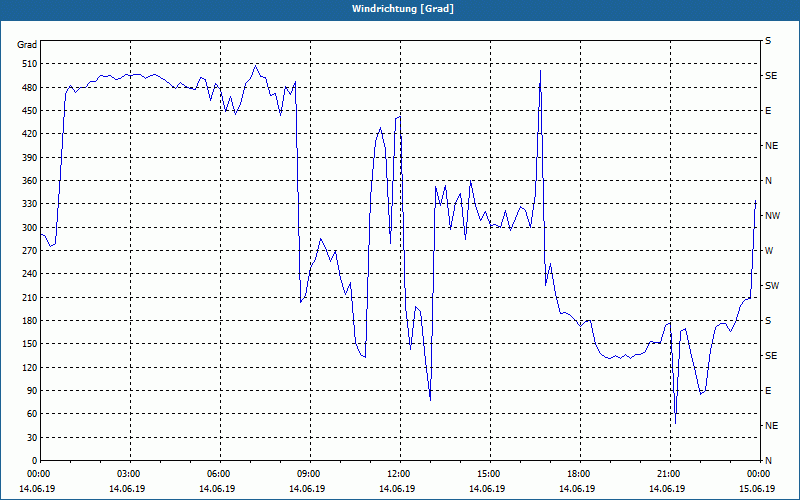Screen dimensions: 800x500
Task: Select the 06:00 time label
Action: 217,474
